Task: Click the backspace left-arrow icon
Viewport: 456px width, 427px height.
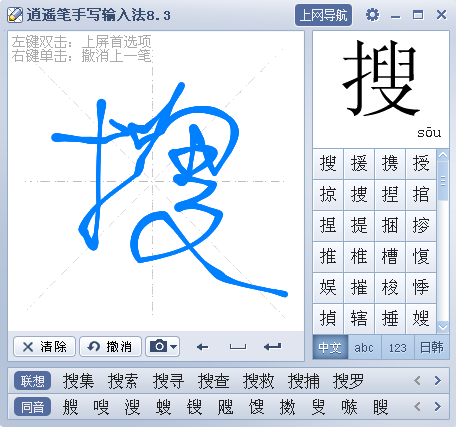Action: pos(202,347)
